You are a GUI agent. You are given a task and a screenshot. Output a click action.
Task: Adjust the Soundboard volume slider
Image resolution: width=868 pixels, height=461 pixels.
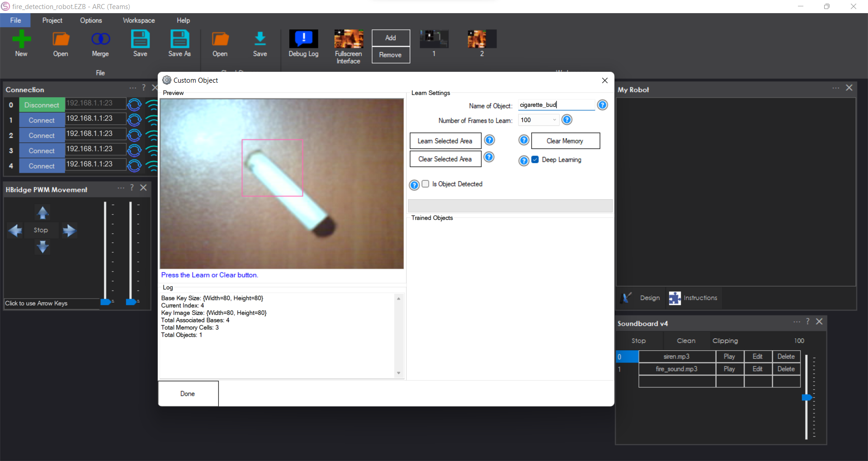(807, 398)
